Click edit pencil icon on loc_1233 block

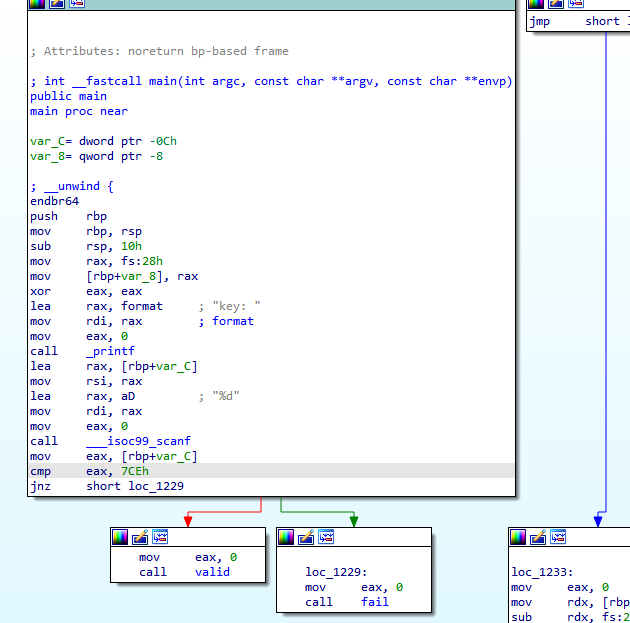(538, 537)
